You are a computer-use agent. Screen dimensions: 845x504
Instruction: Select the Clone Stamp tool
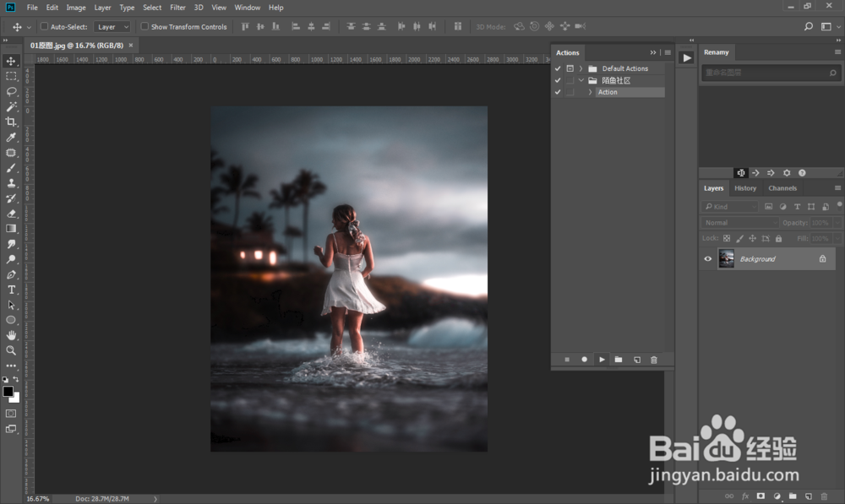[11, 183]
